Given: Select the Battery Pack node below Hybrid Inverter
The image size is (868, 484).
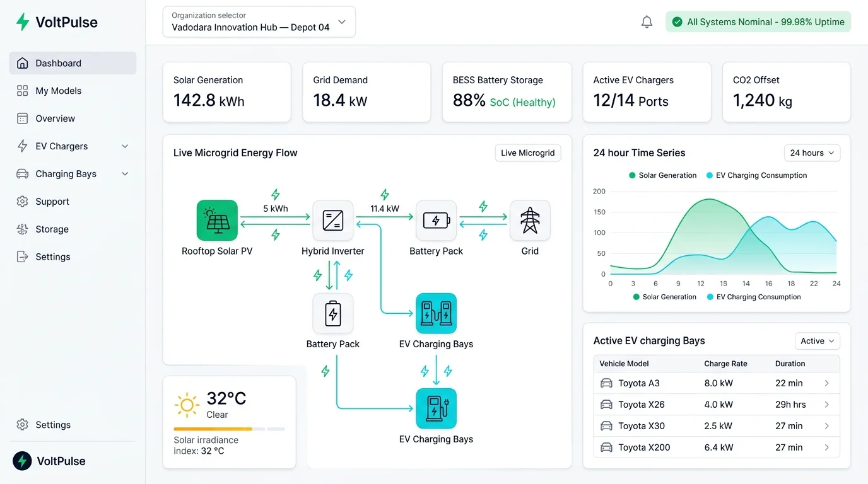Looking at the screenshot, I should [x=333, y=314].
